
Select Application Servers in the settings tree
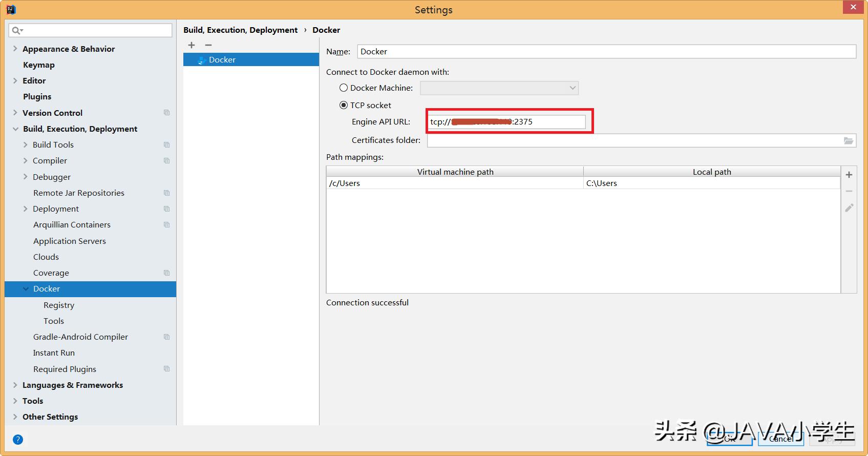pyautogui.click(x=70, y=241)
